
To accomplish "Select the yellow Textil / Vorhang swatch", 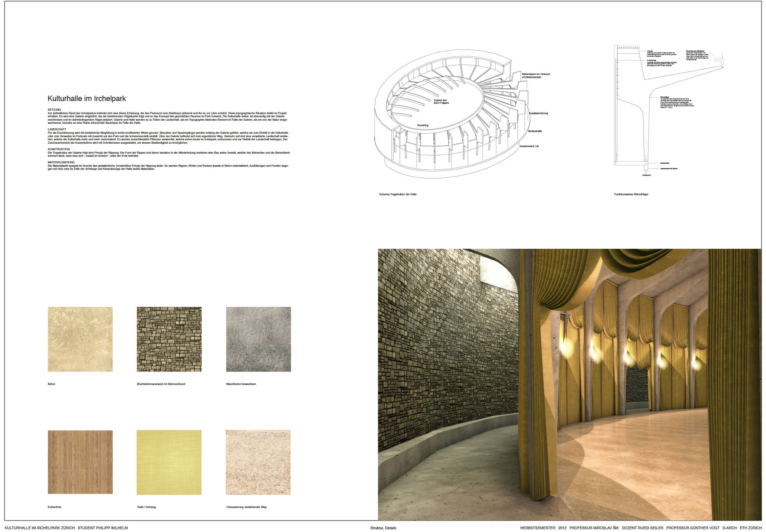I will click(x=169, y=462).
